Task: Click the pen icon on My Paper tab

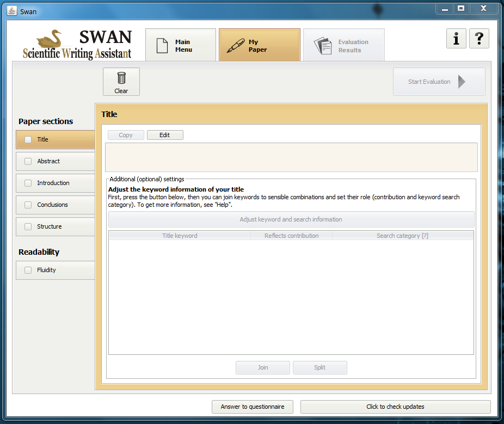Action: coord(236,46)
